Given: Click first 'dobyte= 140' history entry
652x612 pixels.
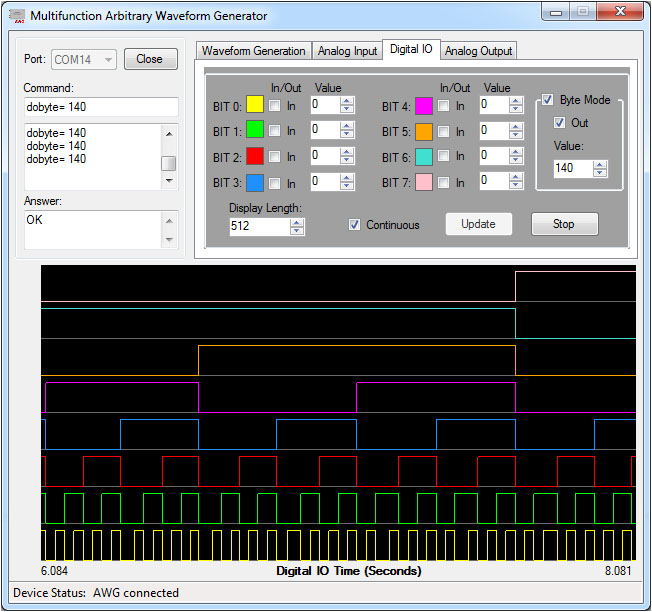Looking at the screenshot, I should click(56, 133).
